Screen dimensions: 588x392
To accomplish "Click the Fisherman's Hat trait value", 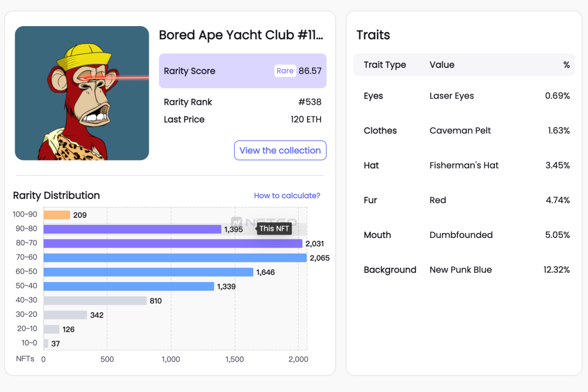I will 464,166.
